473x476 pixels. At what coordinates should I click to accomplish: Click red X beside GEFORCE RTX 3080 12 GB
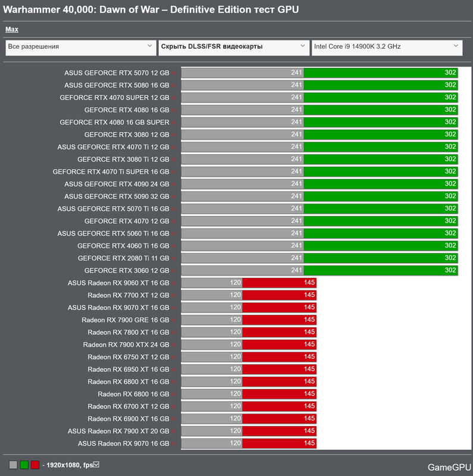173,135
